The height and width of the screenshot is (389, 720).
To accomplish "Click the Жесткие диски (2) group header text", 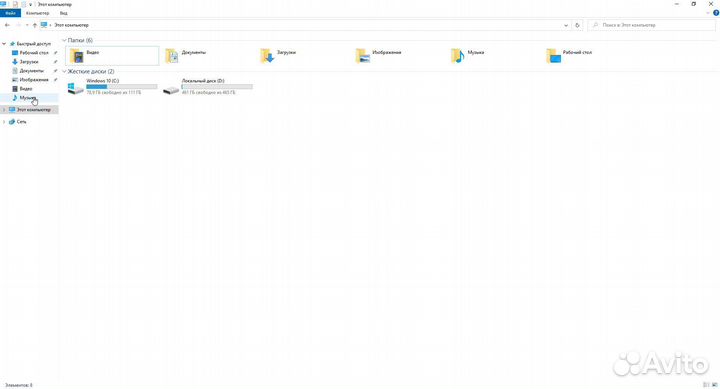I will click(91, 72).
